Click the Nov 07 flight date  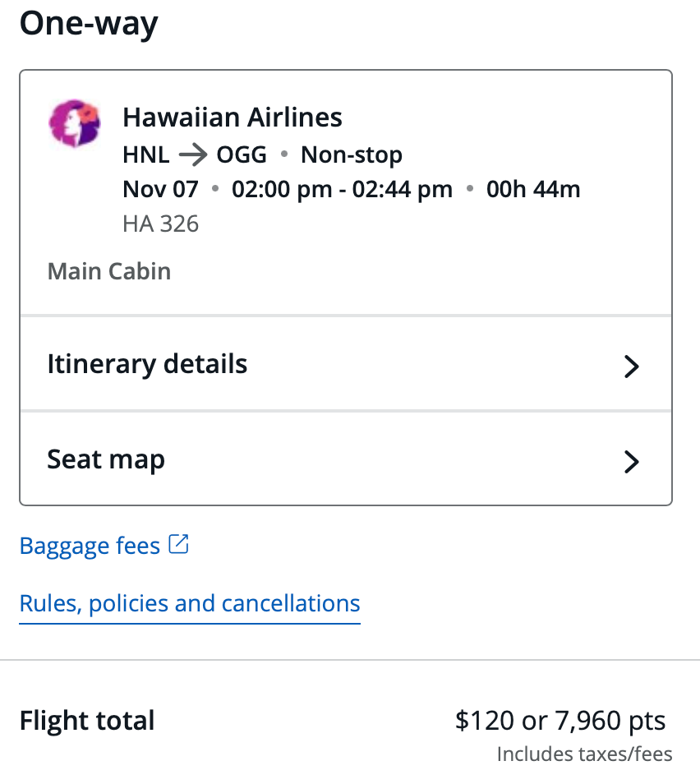(160, 190)
